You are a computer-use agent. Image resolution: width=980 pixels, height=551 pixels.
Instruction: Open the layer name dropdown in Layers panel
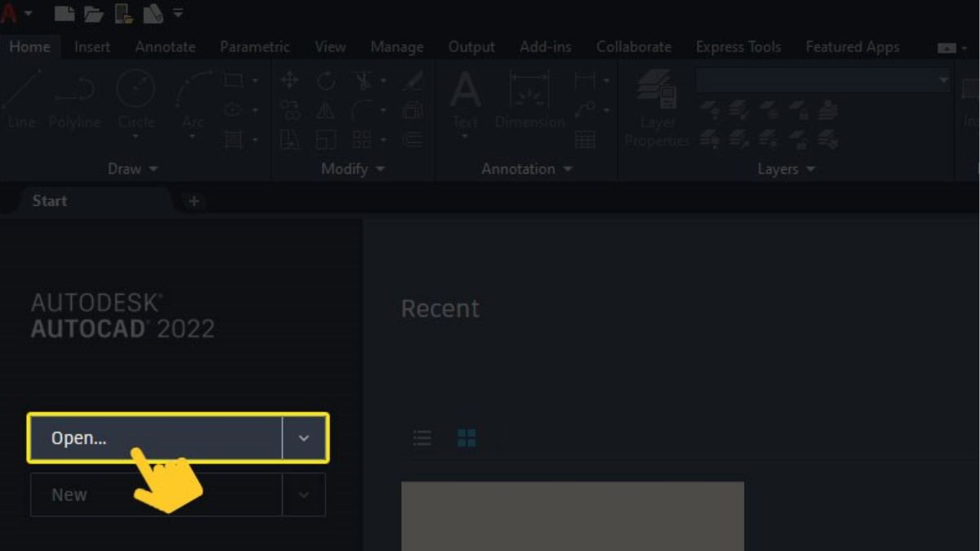[x=944, y=80]
